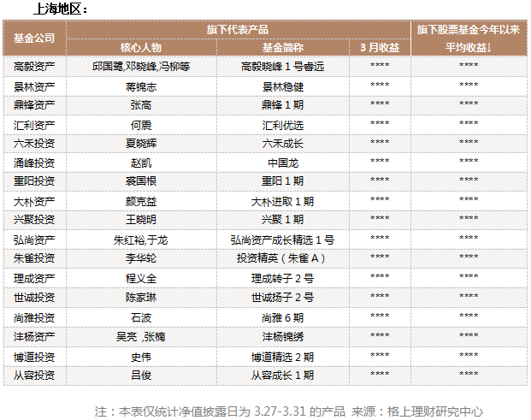Click the name cell 吴亮 ,张楠
Viewport: 531px width, 420px height.
pos(141,337)
